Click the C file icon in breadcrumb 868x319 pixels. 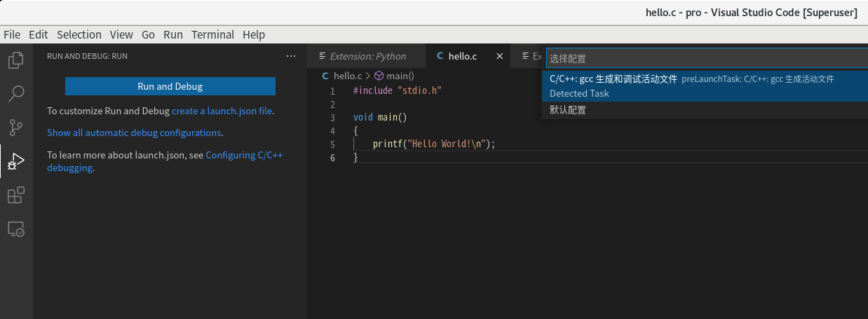pos(325,76)
